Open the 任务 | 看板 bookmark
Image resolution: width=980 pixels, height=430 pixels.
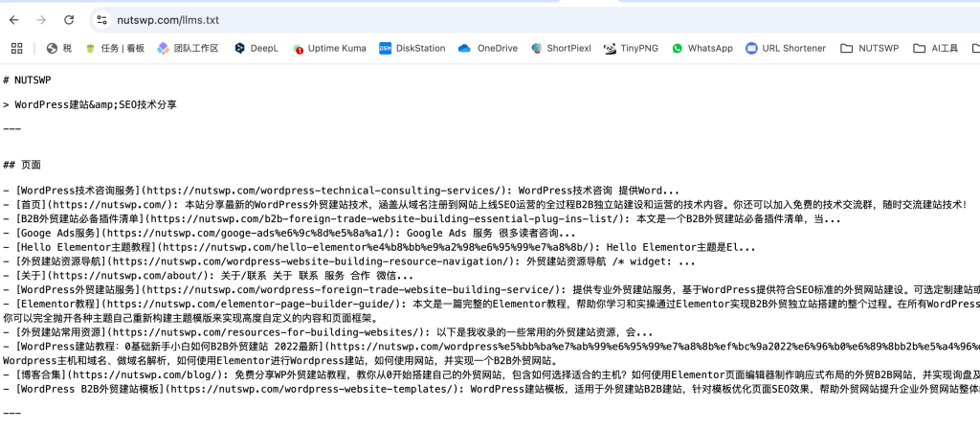115,48
